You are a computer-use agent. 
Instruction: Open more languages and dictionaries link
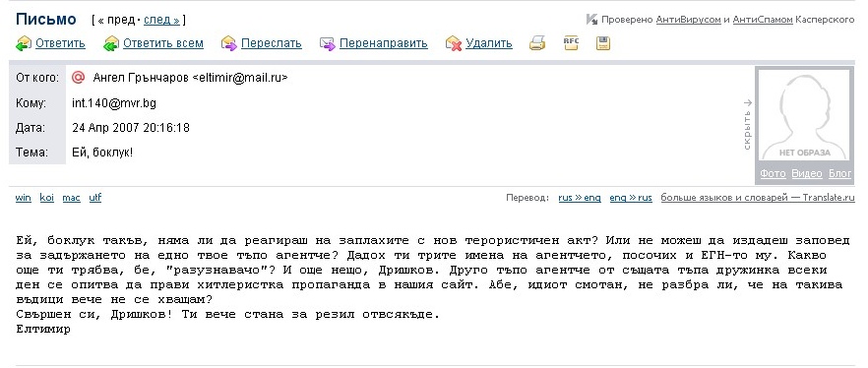point(758,198)
